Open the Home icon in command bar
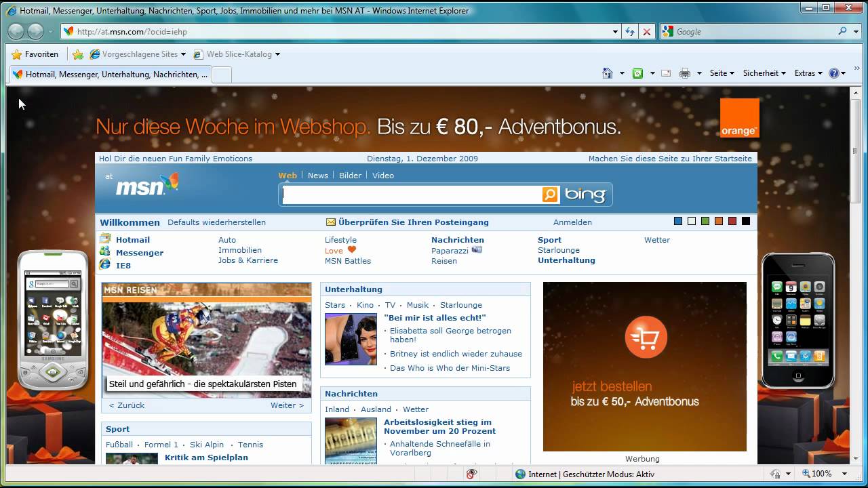This screenshot has height=488, width=868. tap(608, 73)
